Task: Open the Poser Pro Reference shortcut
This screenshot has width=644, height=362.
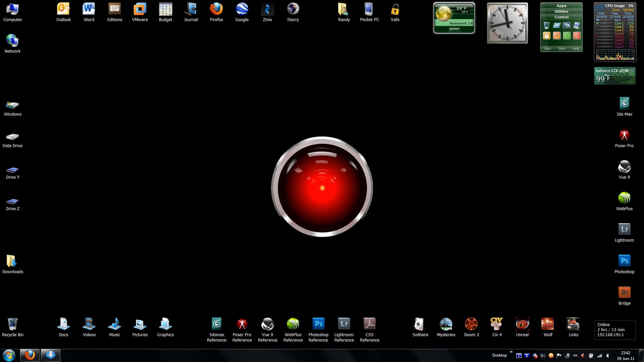Action: point(242,330)
